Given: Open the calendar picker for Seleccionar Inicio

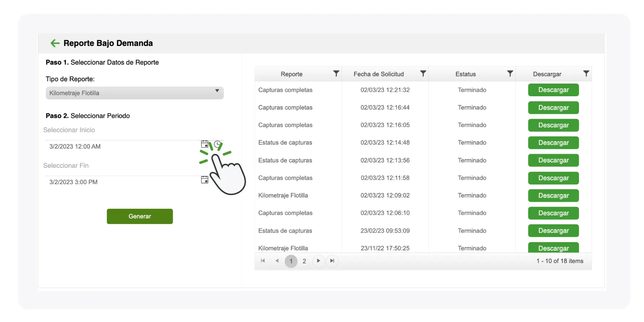Looking at the screenshot, I should (x=205, y=144).
